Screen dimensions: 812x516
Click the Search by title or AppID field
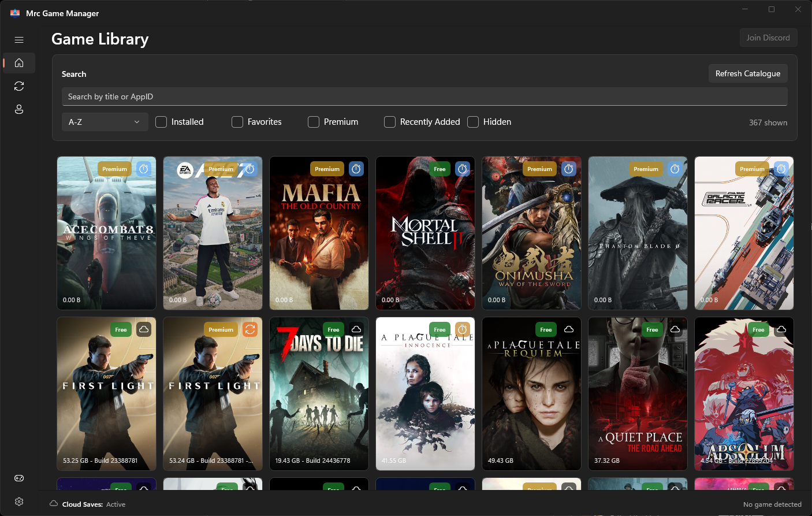[424, 96]
